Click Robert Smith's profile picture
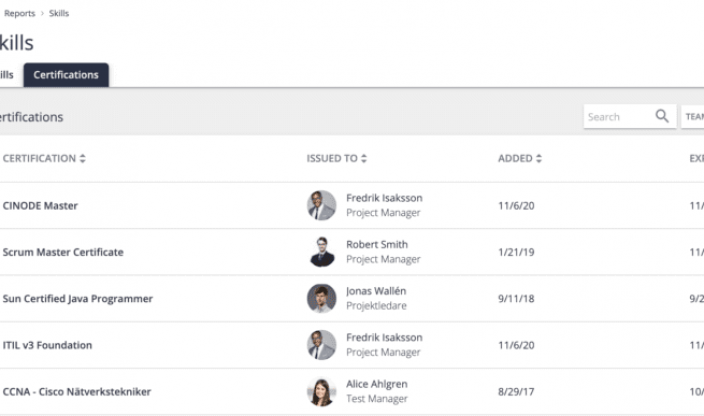This screenshot has width=704, height=416. (321, 252)
